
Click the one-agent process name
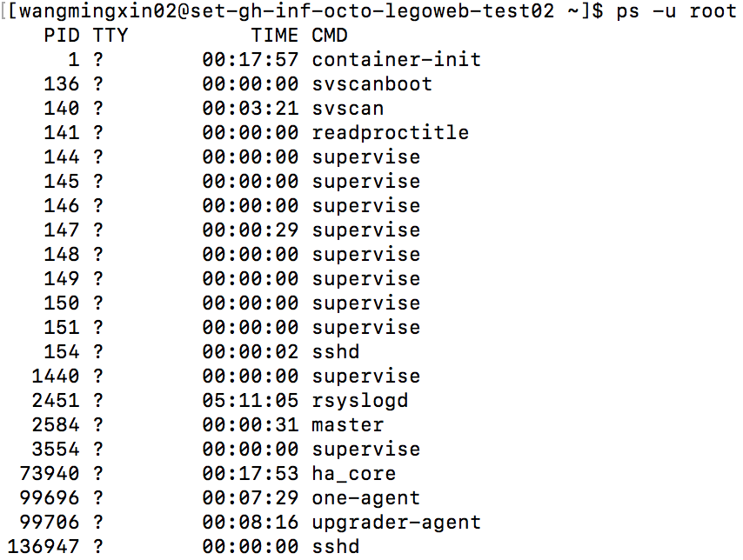[365, 498]
